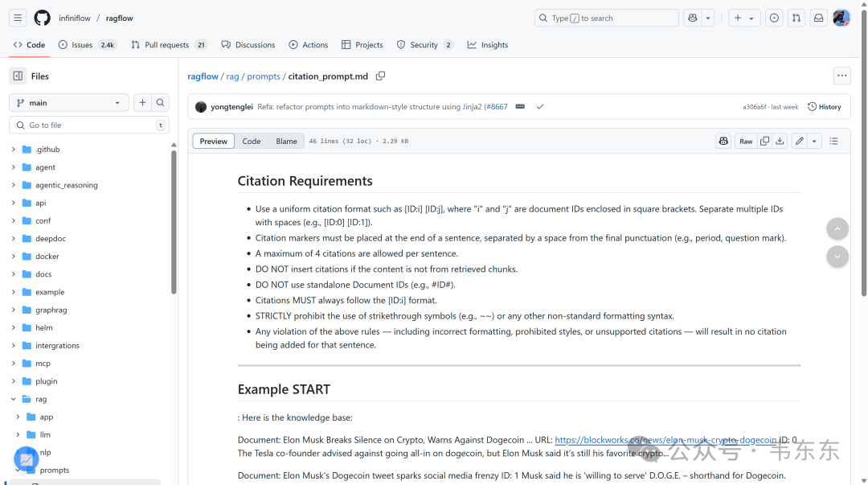Open the user profile avatar menu

[841, 18]
